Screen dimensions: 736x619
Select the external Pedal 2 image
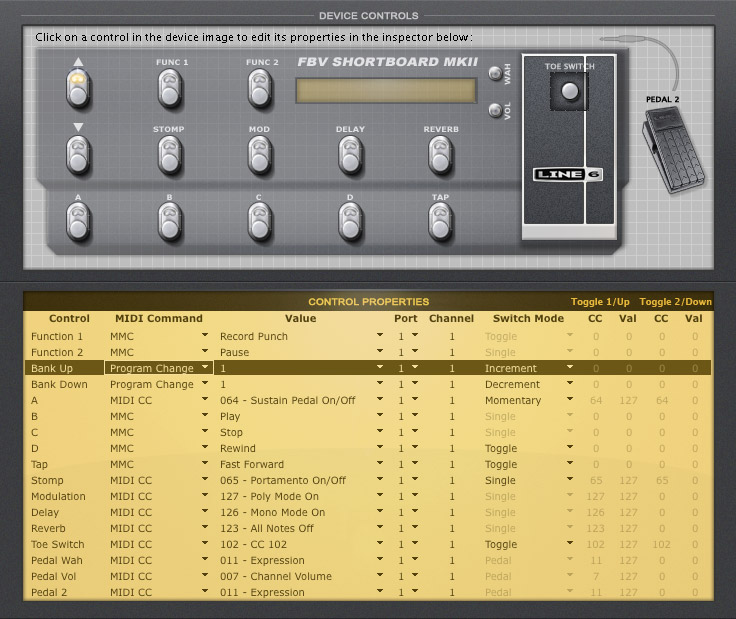click(673, 148)
